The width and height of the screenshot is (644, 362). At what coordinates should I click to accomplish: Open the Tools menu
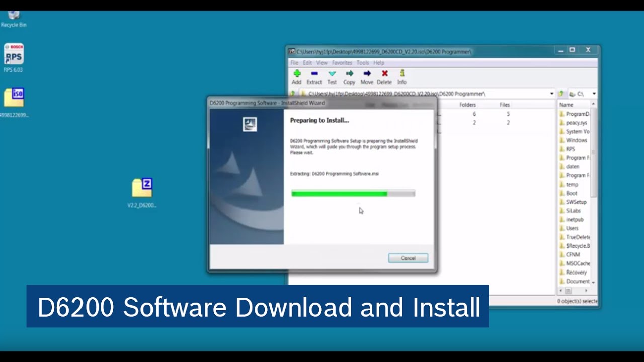pos(363,63)
